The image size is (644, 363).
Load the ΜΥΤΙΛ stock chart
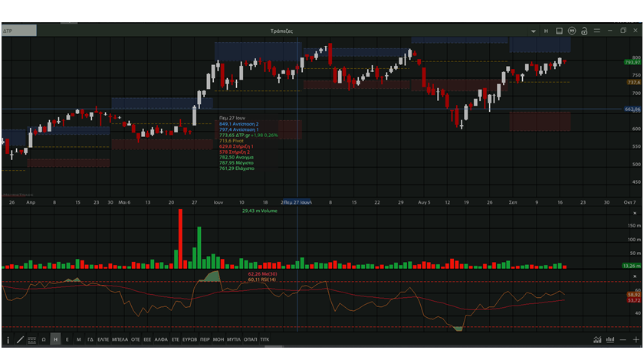point(234,339)
